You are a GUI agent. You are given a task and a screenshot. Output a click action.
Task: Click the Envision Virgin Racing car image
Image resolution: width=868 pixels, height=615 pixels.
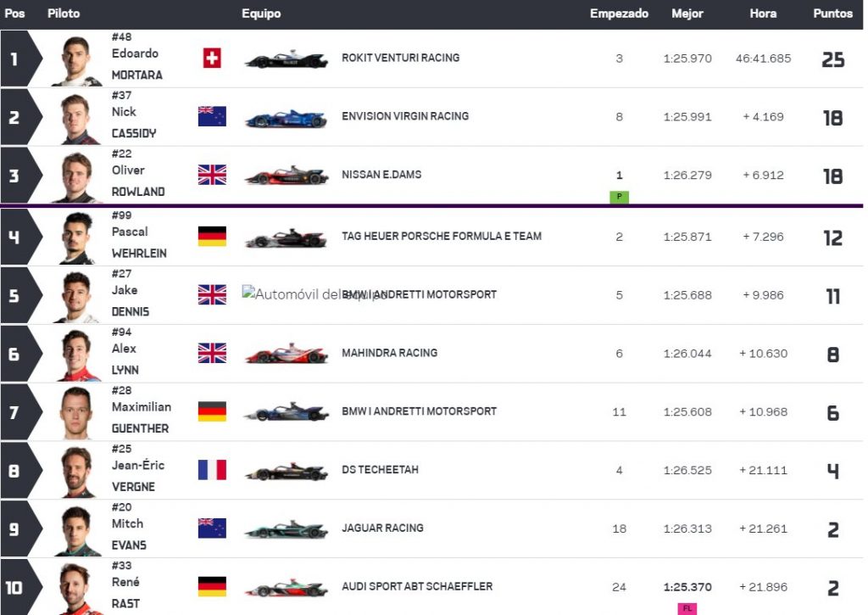[287, 117]
